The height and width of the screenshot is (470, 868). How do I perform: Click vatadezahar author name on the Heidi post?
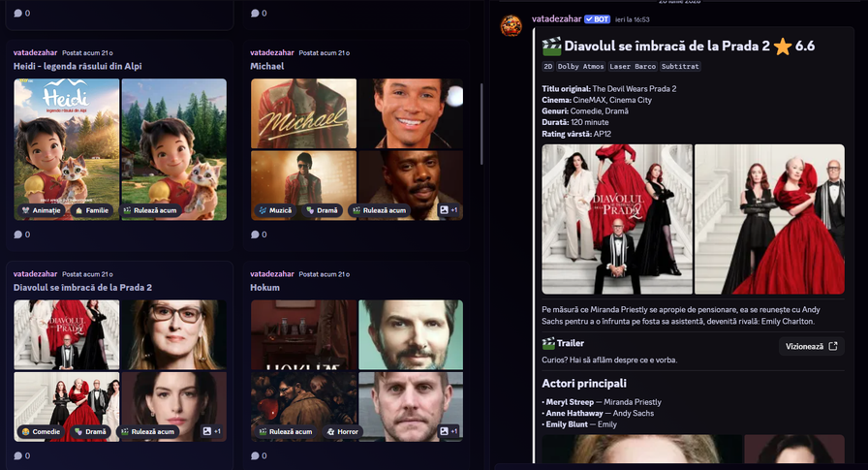click(x=35, y=52)
